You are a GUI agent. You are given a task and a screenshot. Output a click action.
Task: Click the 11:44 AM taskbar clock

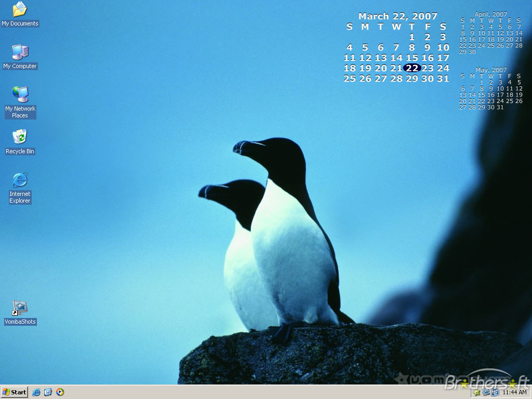click(x=515, y=393)
